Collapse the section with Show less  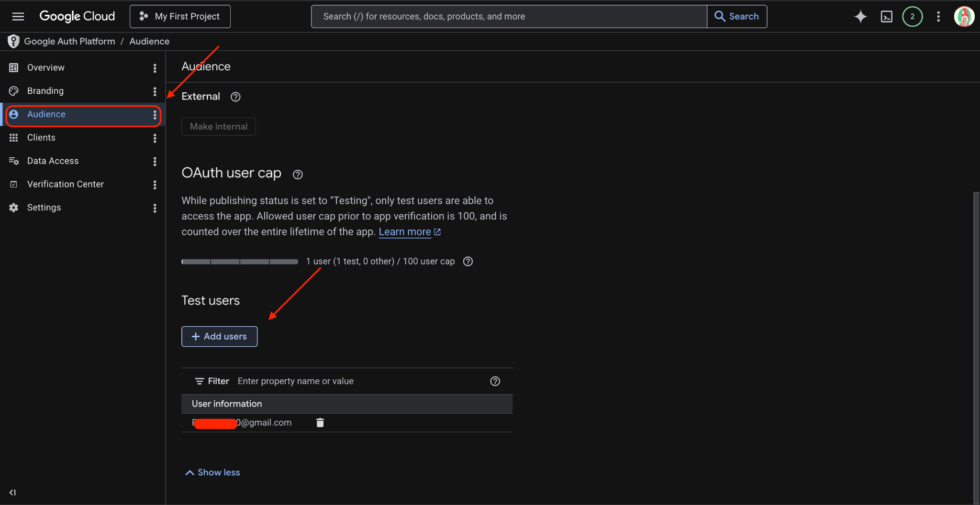[x=212, y=472]
